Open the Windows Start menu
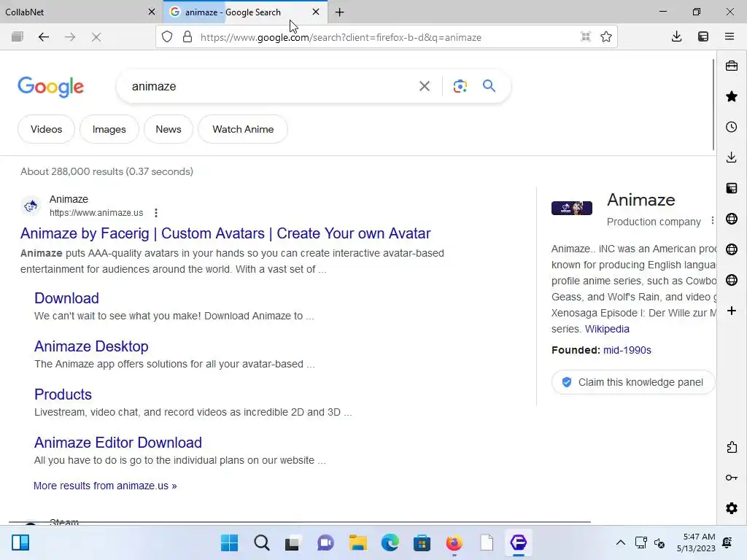747x560 pixels. point(229,542)
